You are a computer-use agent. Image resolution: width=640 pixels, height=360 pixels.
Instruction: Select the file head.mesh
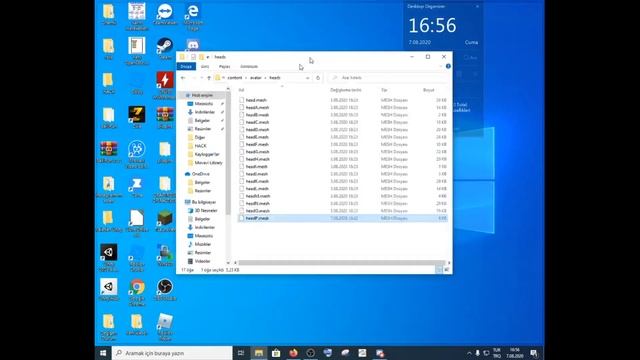pos(256,100)
